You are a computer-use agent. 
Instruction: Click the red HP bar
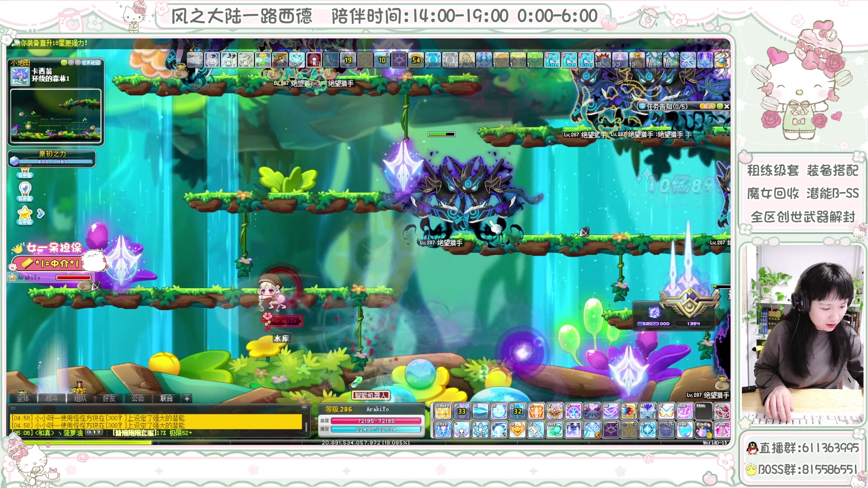[376, 421]
